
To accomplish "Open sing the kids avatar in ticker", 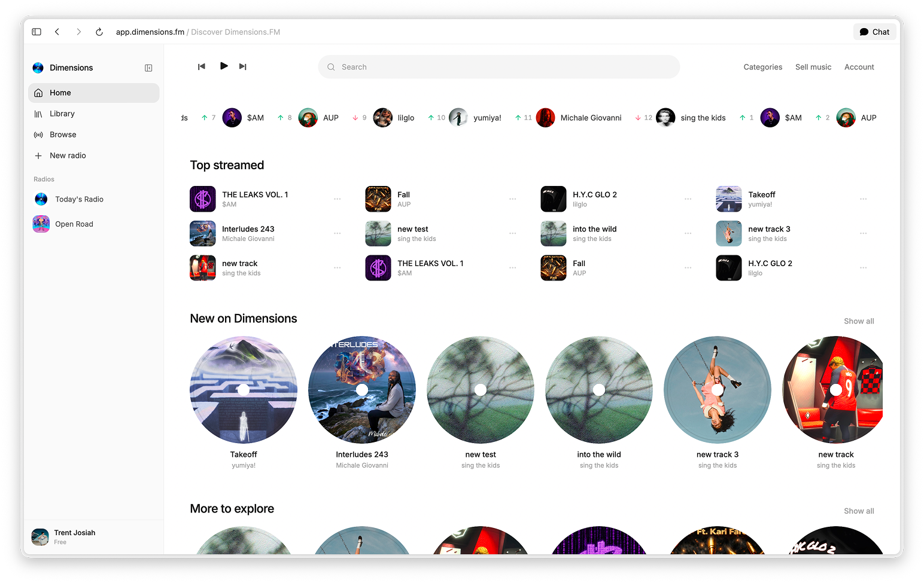I will (665, 118).
